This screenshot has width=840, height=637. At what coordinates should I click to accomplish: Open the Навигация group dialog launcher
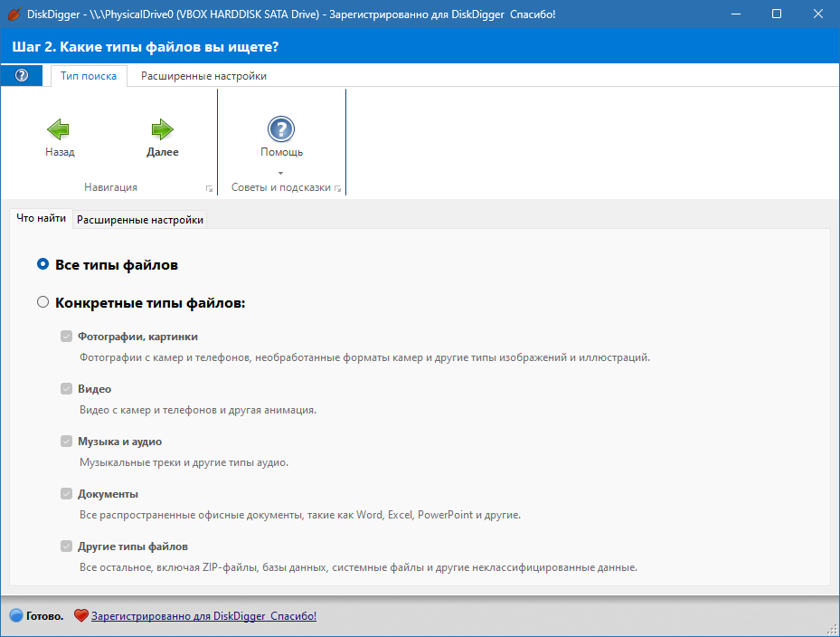(209, 189)
